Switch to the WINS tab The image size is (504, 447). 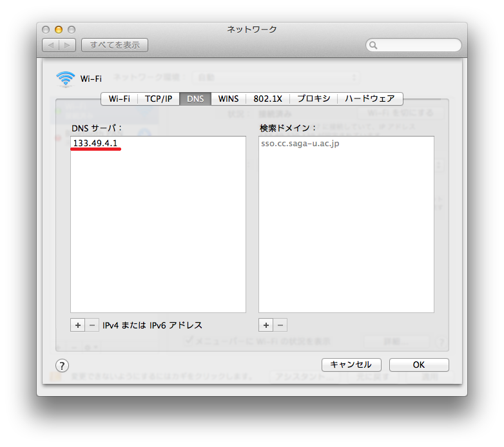229,99
